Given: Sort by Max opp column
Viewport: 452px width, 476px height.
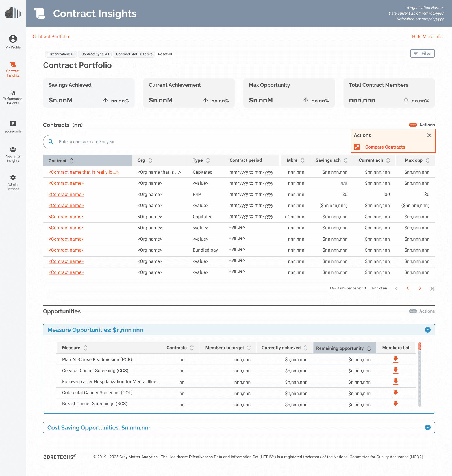Looking at the screenshot, I should (416, 160).
